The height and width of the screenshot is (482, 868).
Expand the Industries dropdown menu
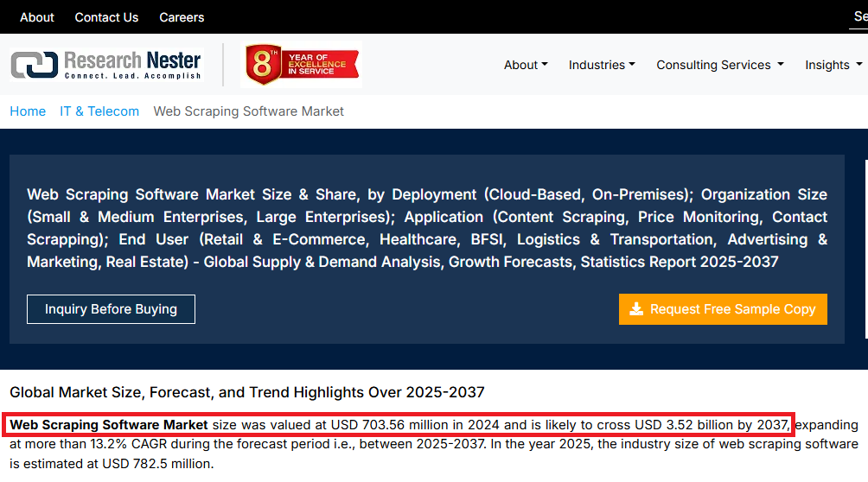pos(602,65)
